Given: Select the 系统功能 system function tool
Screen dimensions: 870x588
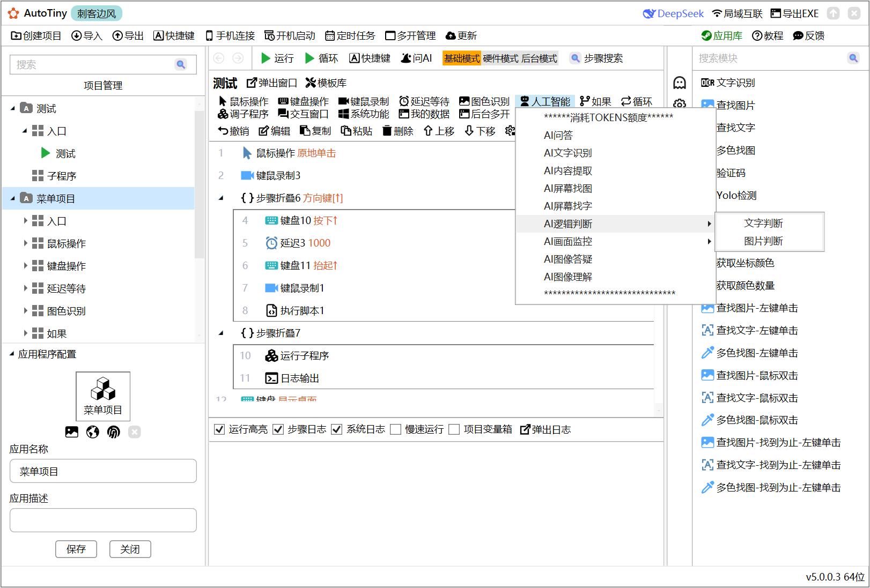Looking at the screenshot, I should tap(364, 114).
